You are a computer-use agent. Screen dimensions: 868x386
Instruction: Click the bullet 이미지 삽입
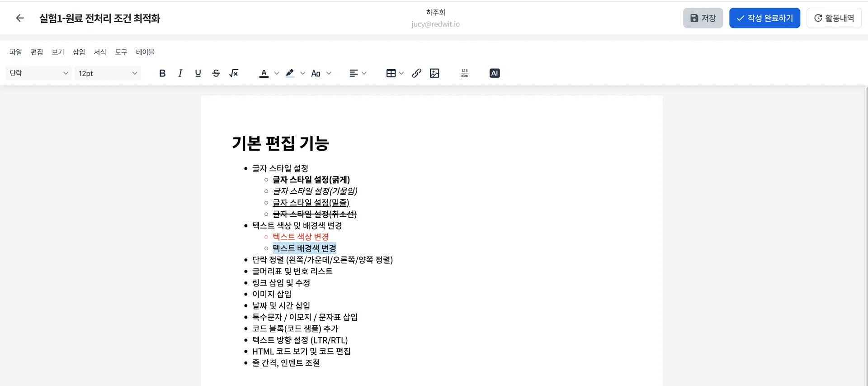[x=272, y=294]
